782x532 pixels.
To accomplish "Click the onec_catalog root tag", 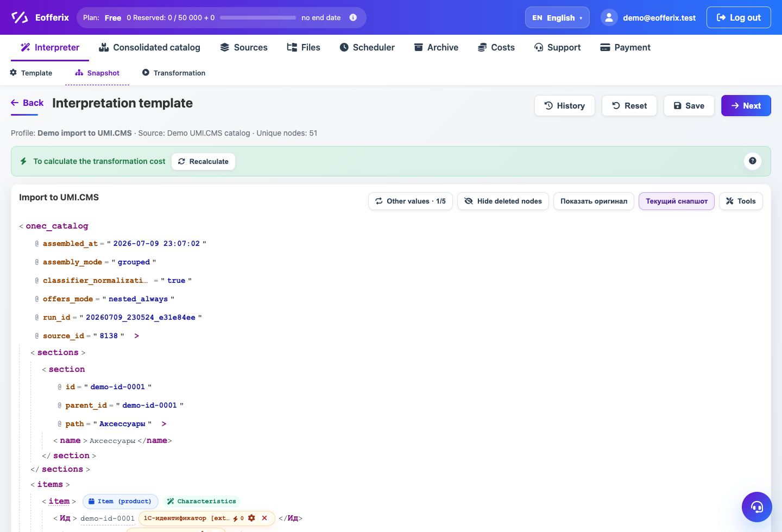I will tap(57, 226).
